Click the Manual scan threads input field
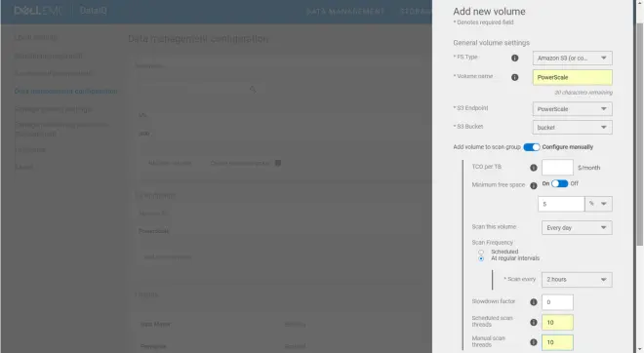644x353 pixels. (557, 342)
